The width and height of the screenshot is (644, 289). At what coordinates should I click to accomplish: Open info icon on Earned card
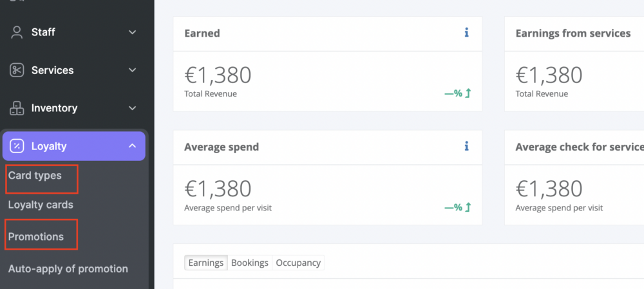(x=466, y=33)
